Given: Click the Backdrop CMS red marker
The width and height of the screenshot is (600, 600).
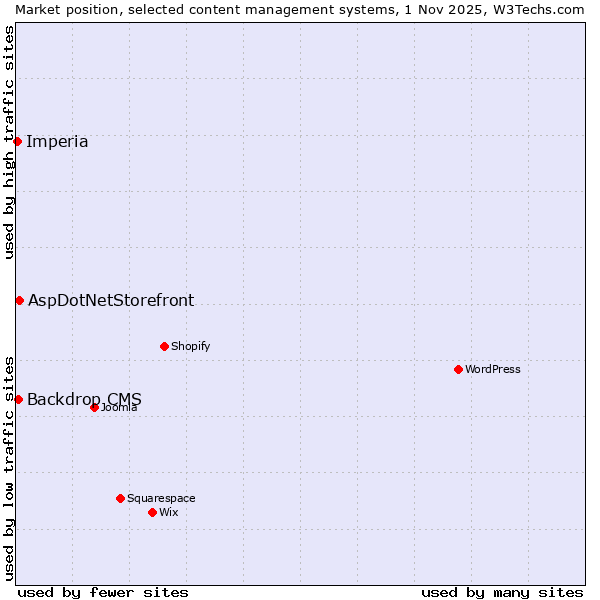Looking at the screenshot, I should click(x=18, y=399).
